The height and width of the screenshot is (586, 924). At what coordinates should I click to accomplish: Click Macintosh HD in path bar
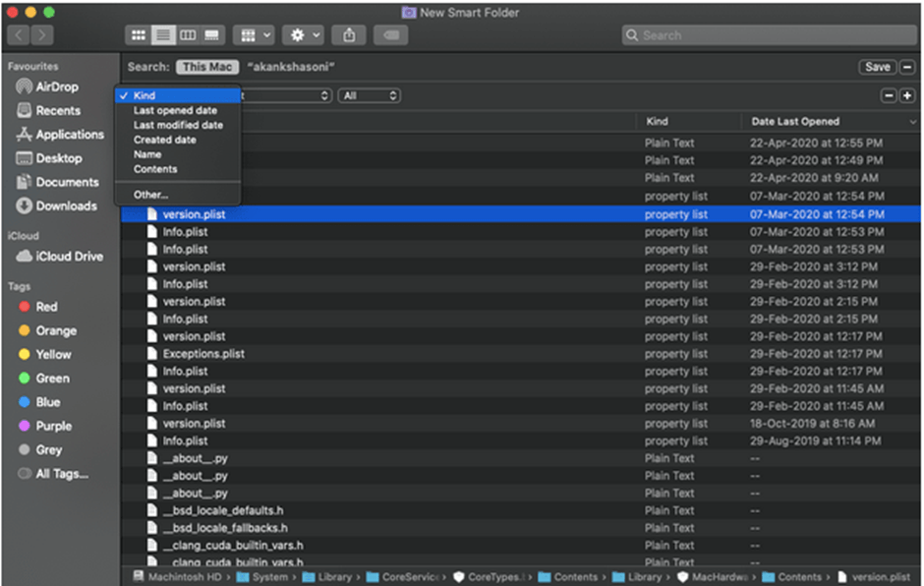tap(177, 577)
